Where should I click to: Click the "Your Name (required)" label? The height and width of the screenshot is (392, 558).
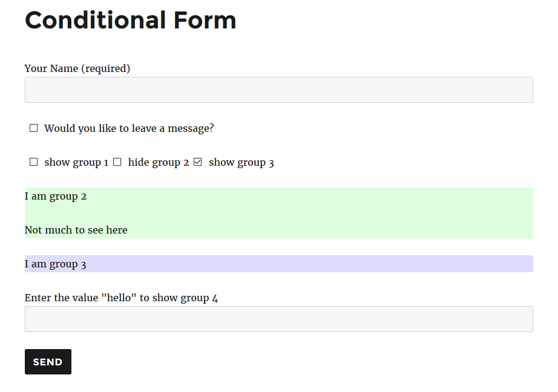tap(77, 68)
